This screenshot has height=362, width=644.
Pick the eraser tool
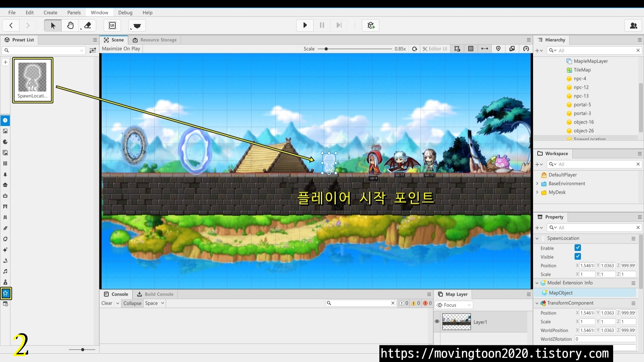(x=88, y=25)
